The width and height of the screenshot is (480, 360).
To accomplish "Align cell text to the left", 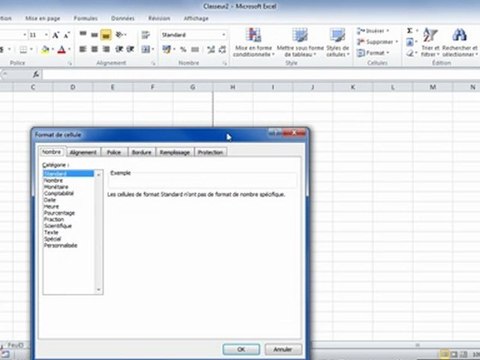I will [x=83, y=49].
